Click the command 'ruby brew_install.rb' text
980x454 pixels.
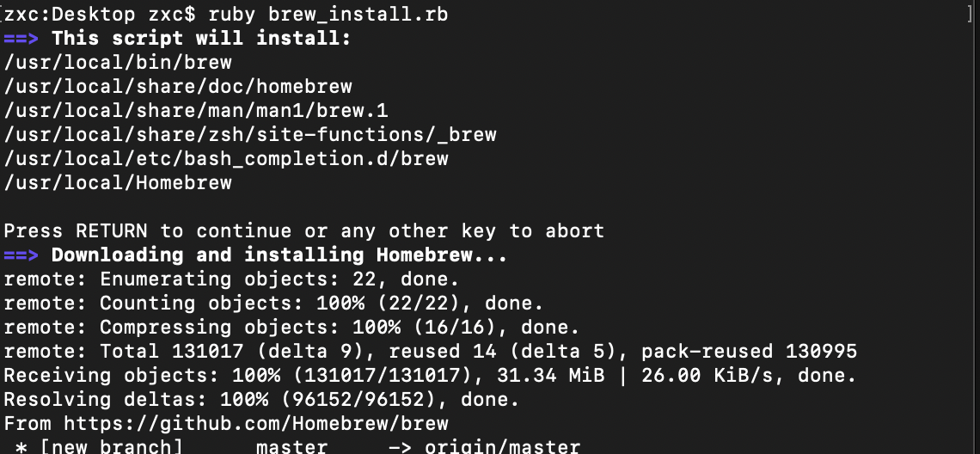328,14
